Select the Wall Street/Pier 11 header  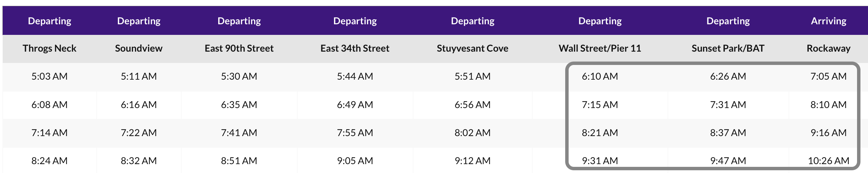point(600,49)
